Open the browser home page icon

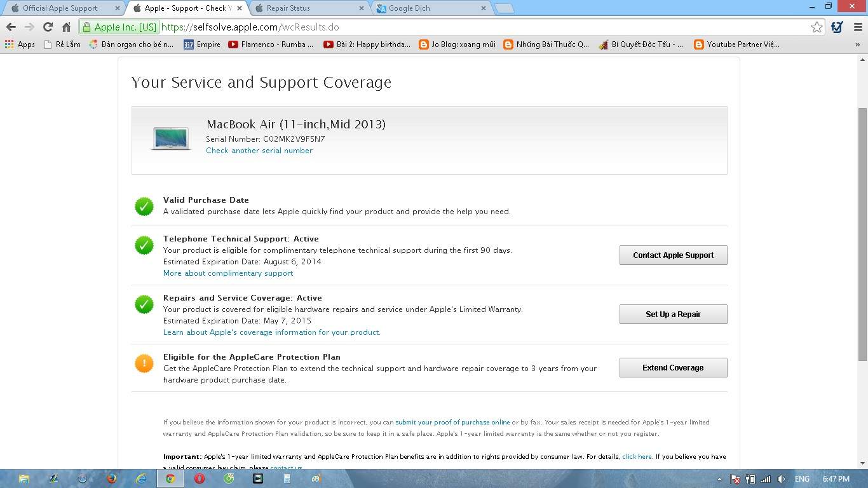click(66, 27)
